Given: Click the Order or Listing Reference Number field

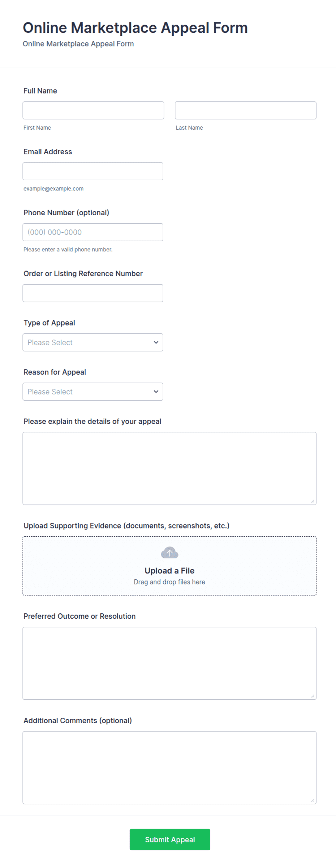Looking at the screenshot, I should 93,293.
